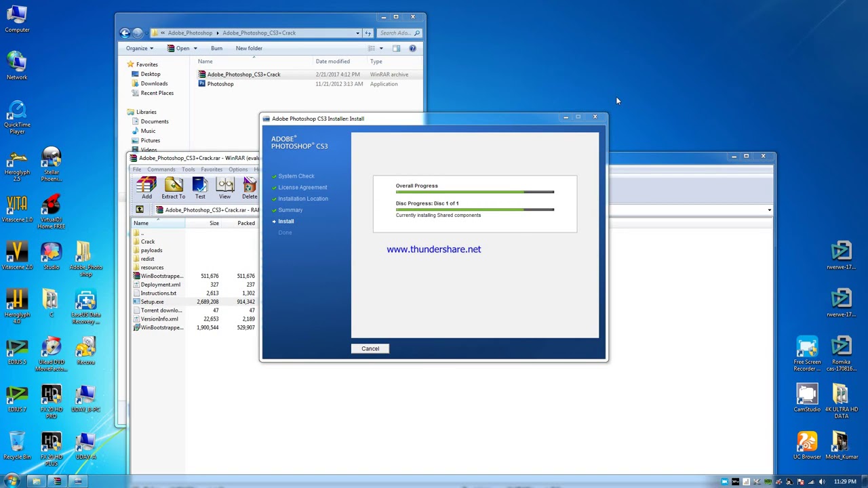Select CamStudio desktop icon
The height and width of the screenshot is (488, 868).
(807, 399)
